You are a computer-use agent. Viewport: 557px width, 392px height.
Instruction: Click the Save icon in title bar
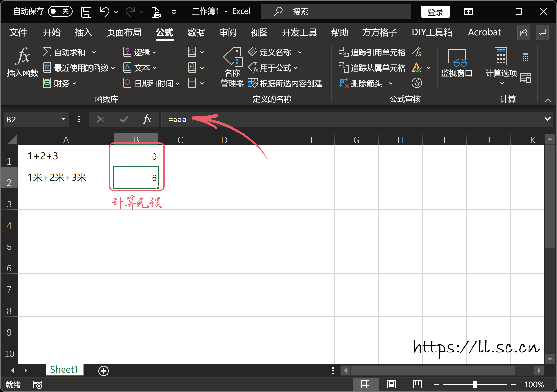86,12
